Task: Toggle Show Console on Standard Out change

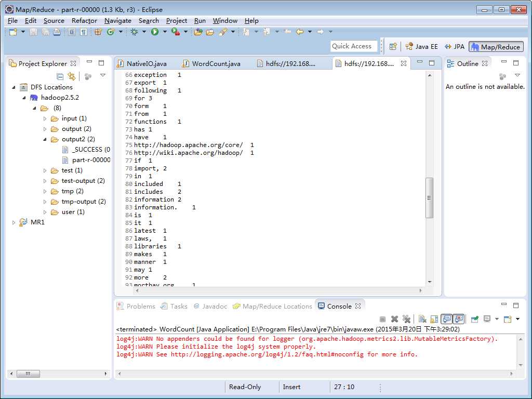Action: click(447, 319)
